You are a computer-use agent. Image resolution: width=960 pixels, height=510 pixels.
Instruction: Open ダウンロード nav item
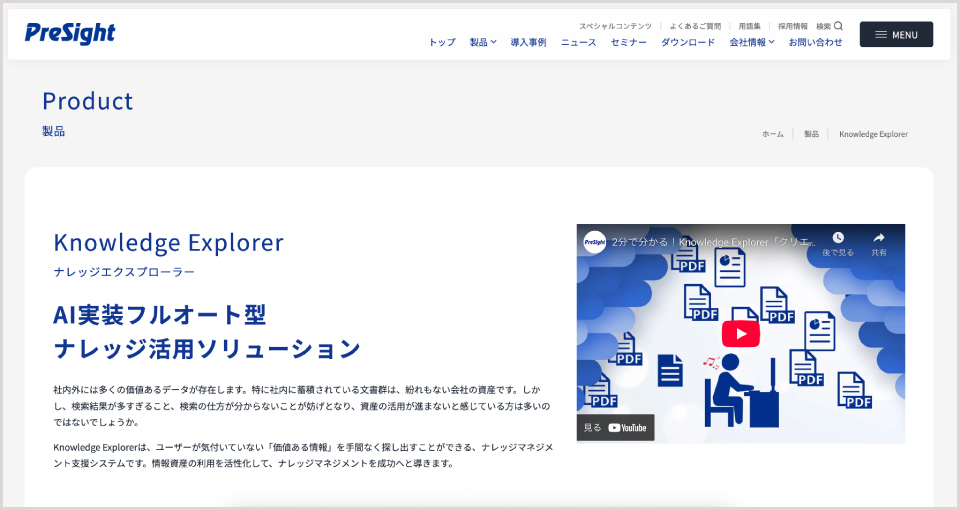tap(688, 42)
